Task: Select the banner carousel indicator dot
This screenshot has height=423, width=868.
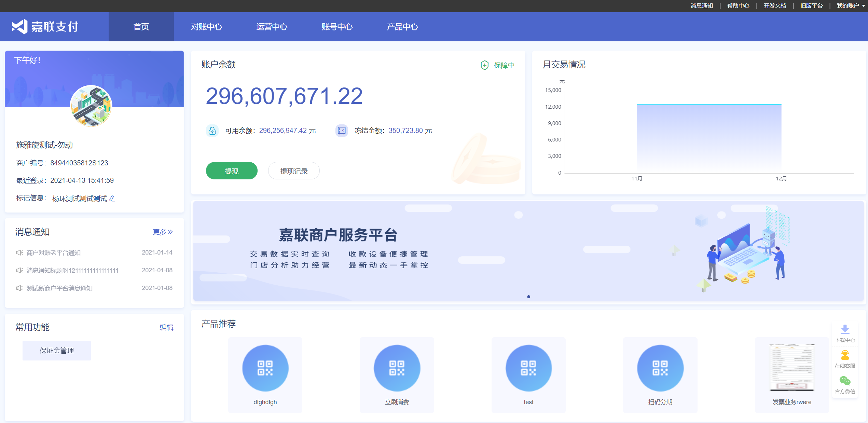Action: (529, 297)
